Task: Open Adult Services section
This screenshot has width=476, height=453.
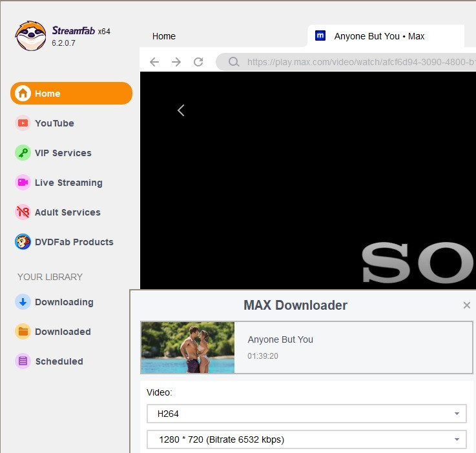Action: pyautogui.click(x=67, y=212)
